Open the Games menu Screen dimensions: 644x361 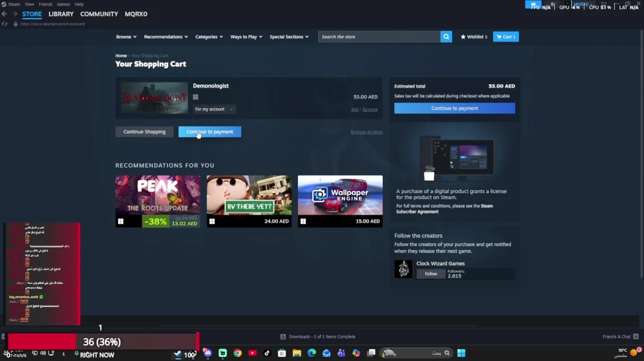pyautogui.click(x=63, y=4)
